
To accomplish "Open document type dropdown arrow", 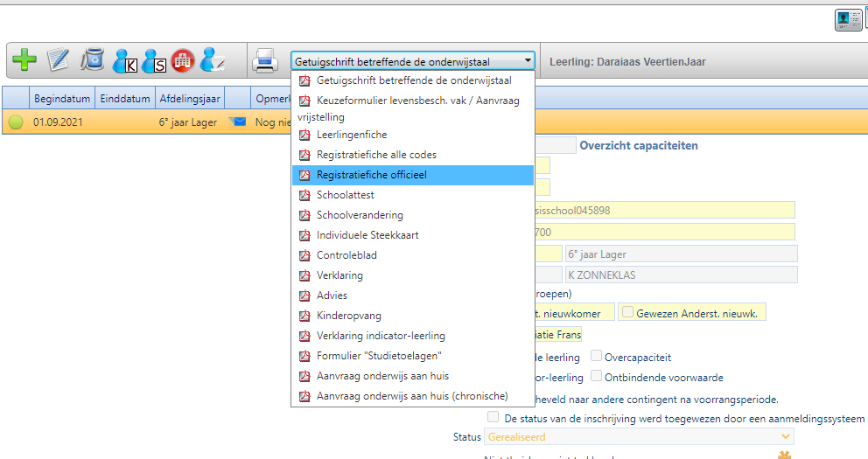I will coord(528,61).
